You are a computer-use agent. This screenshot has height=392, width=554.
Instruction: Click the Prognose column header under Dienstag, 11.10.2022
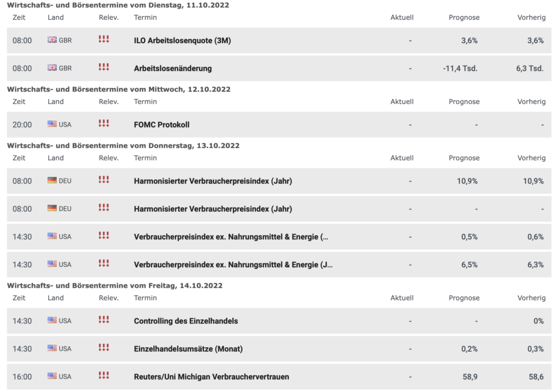pyautogui.click(x=464, y=17)
